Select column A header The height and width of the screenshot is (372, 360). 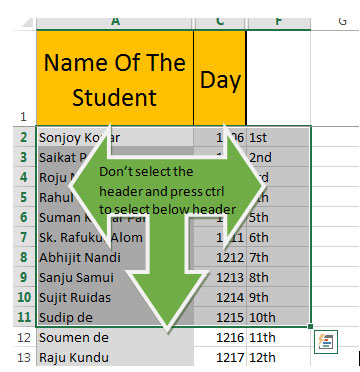115,23
